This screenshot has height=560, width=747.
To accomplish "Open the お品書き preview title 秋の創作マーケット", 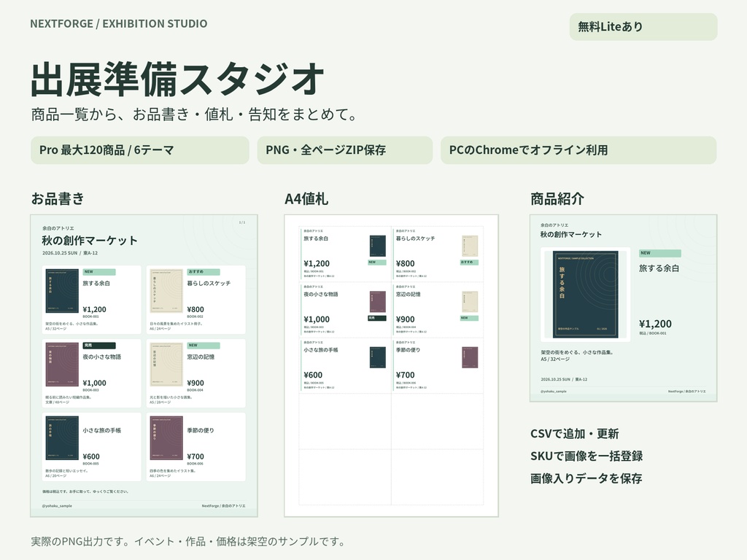I will coord(90,241).
